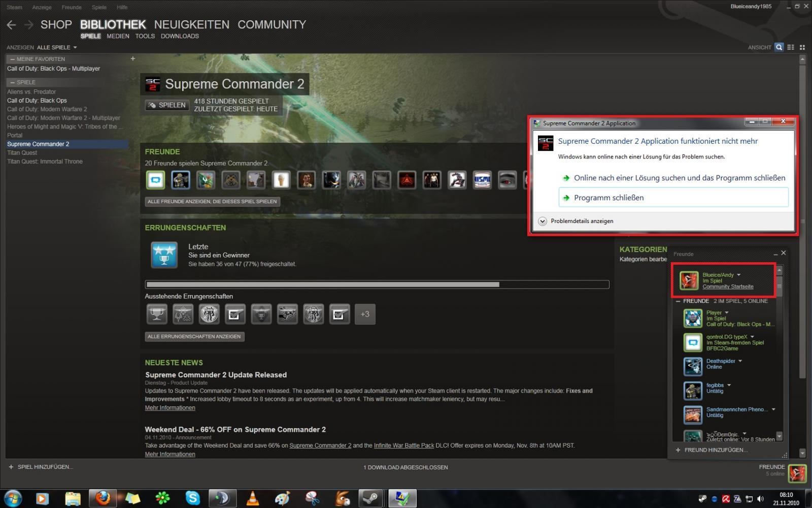The image size is (812, 508).
Task: Click the search magnifier view icon
Action: pyautogui.click(x=779, y=47)
